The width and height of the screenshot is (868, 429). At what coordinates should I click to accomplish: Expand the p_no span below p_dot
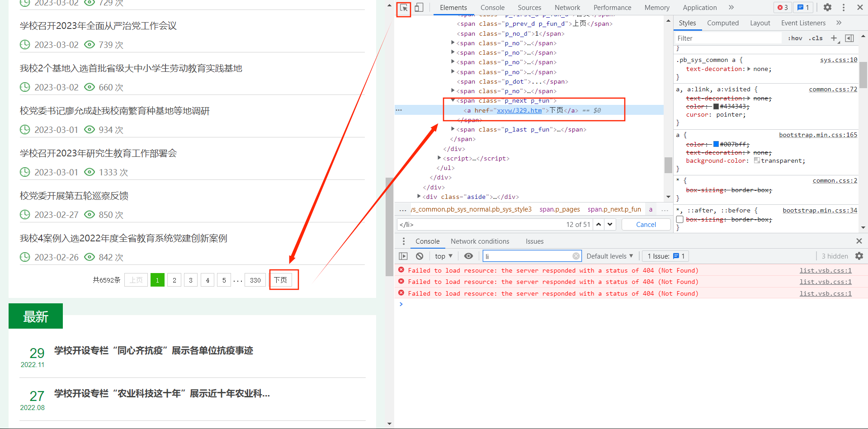[x=453, y=91]
